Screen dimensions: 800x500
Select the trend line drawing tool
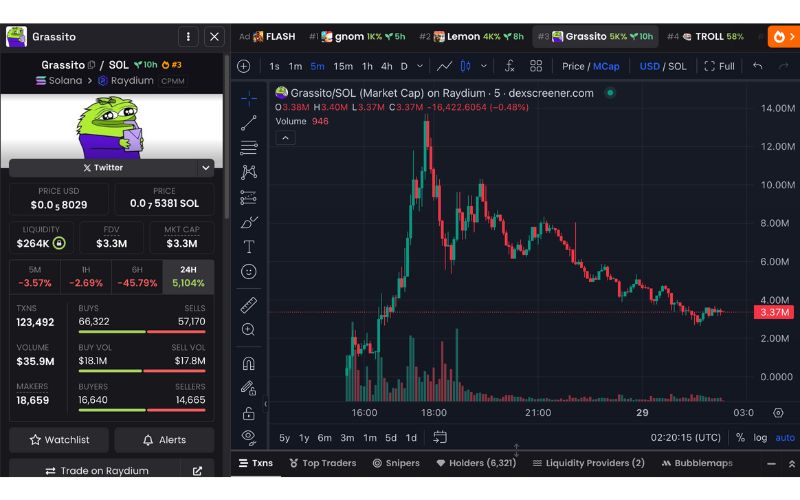[x=248, y=123]
